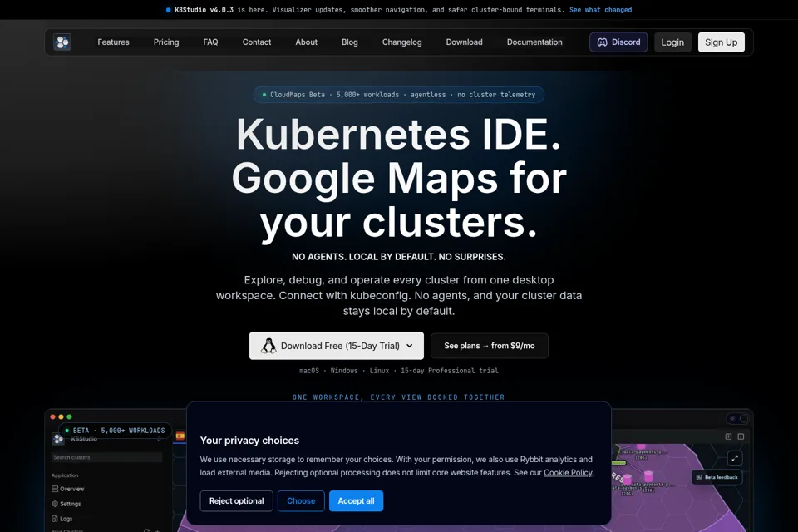
Task: Click the K8Studio logo inside the app preview
Action: (58, 439)
